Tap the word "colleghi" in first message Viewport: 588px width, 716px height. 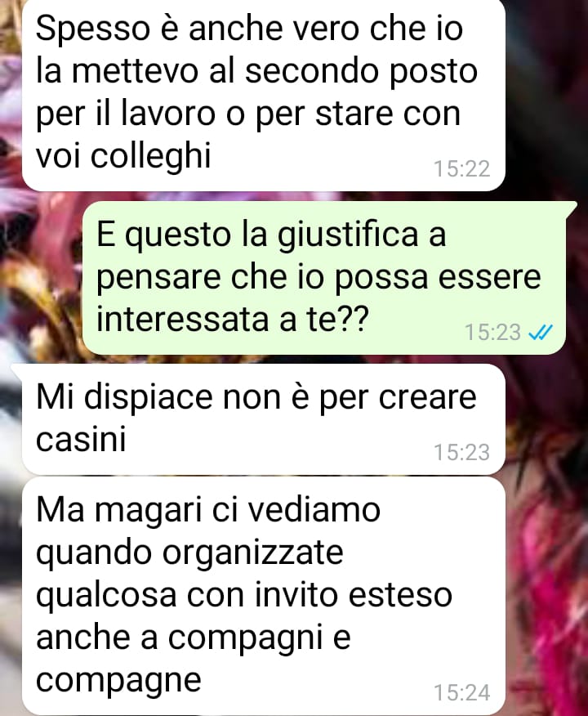click(x=150, y=157)
